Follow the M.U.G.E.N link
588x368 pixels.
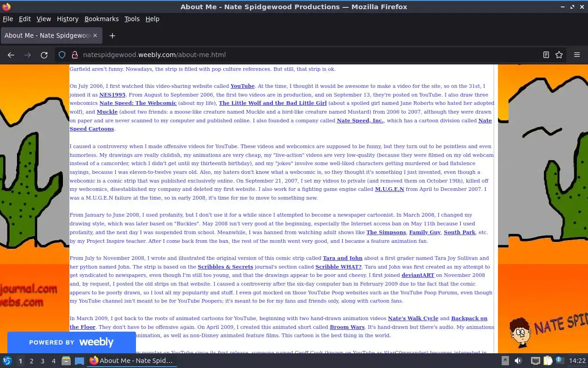390,189
